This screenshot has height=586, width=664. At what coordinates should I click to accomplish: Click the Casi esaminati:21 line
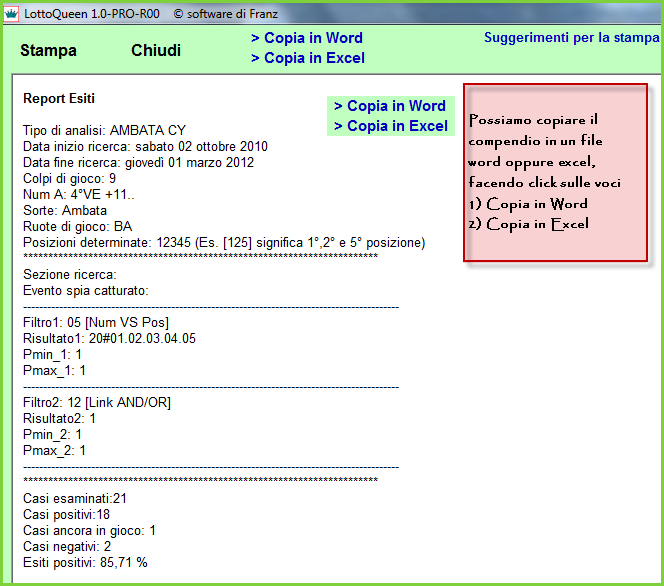pyautogui.click(x=75, y=499)
